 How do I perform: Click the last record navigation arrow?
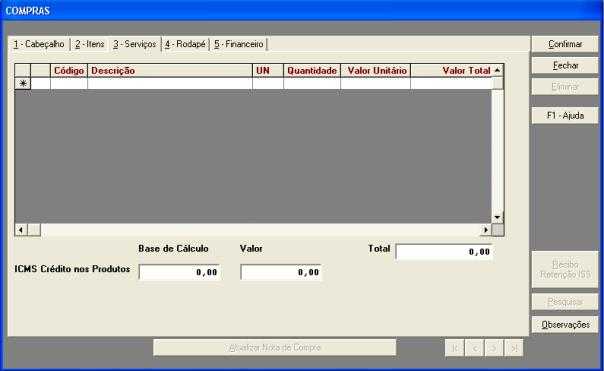tap(513, 348)
